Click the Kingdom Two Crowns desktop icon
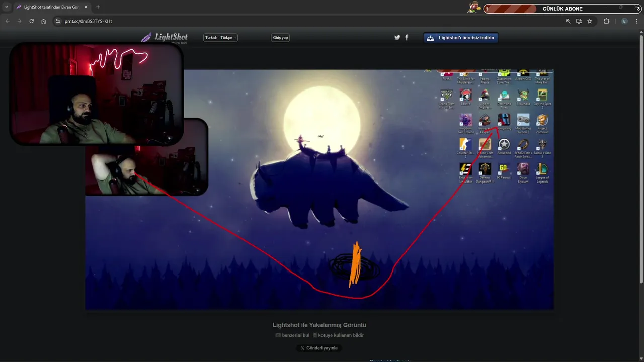The width and height of the screenshot is (644, 362). 466,124
